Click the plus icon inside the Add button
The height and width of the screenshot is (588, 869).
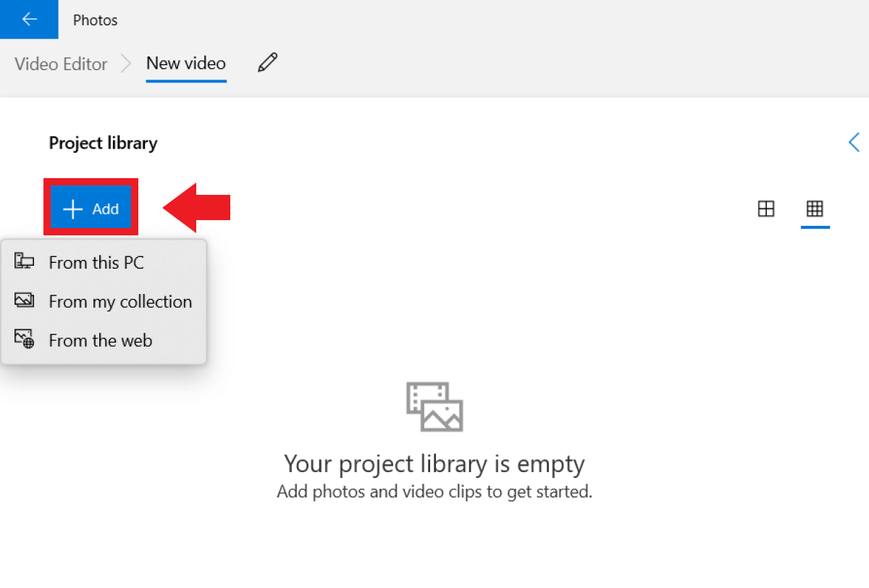click(72, 209)
